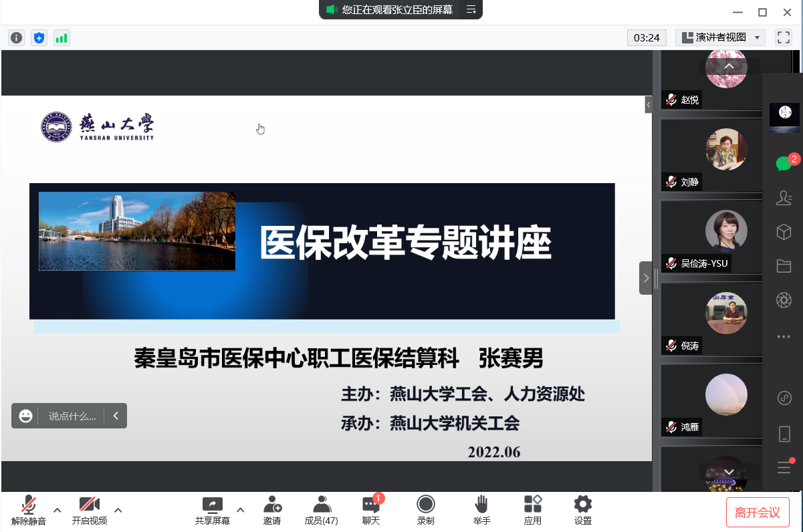Open the meeting info icon
This screenshot has width=803, height=532.
tap(16, 38)
